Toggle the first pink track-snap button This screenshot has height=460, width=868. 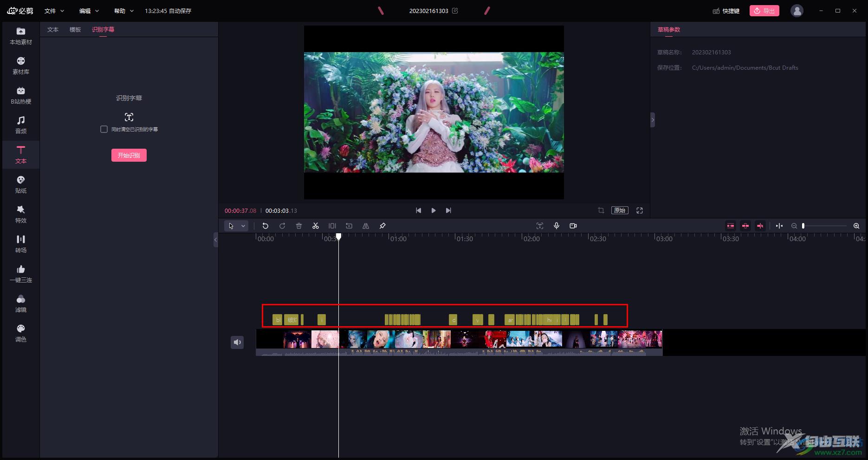(731, 226)
